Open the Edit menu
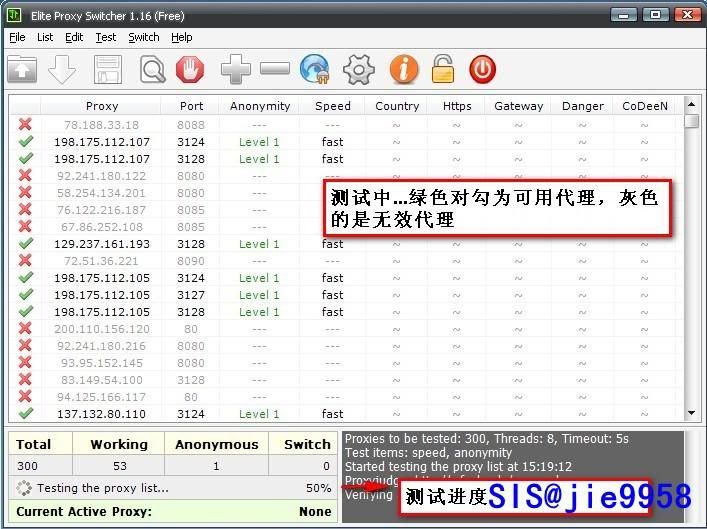 [x=74, y=37]
